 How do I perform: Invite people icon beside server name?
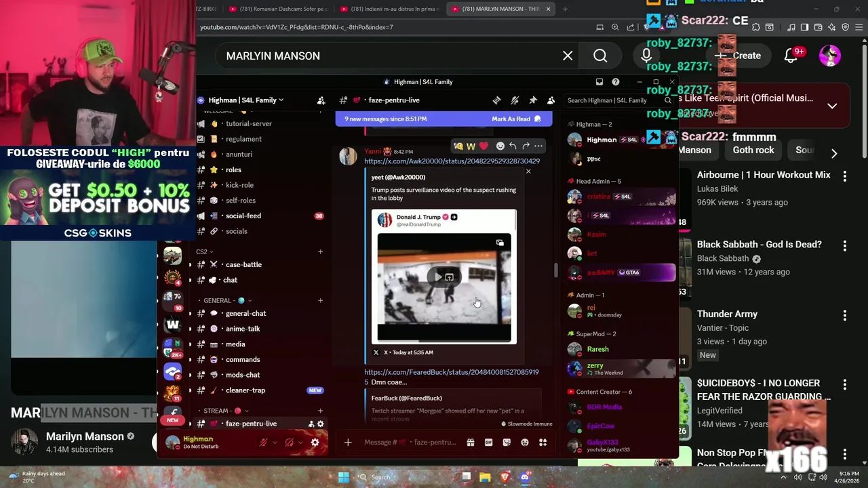[321, 100]
